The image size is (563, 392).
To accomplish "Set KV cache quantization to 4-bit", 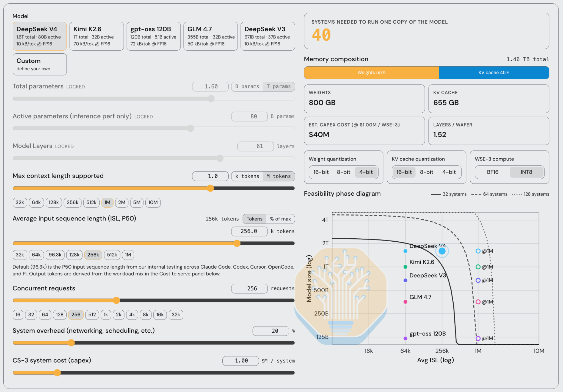I will (x=449, y=172).
